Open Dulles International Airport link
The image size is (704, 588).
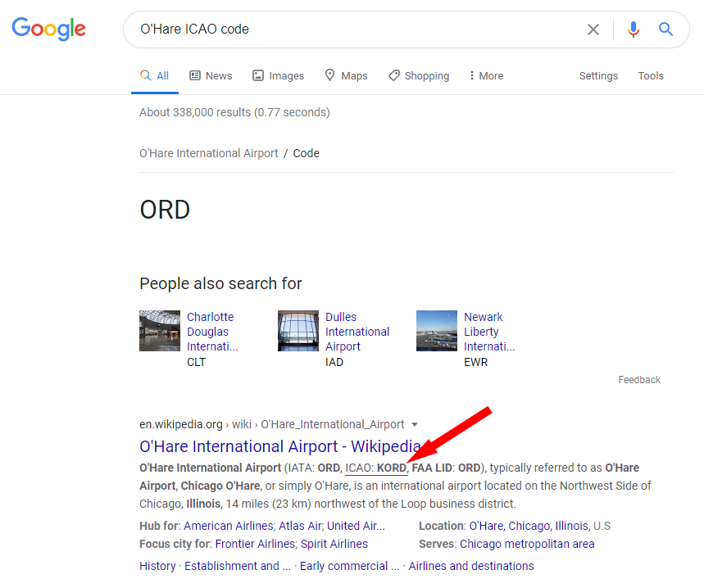(357, 332)
